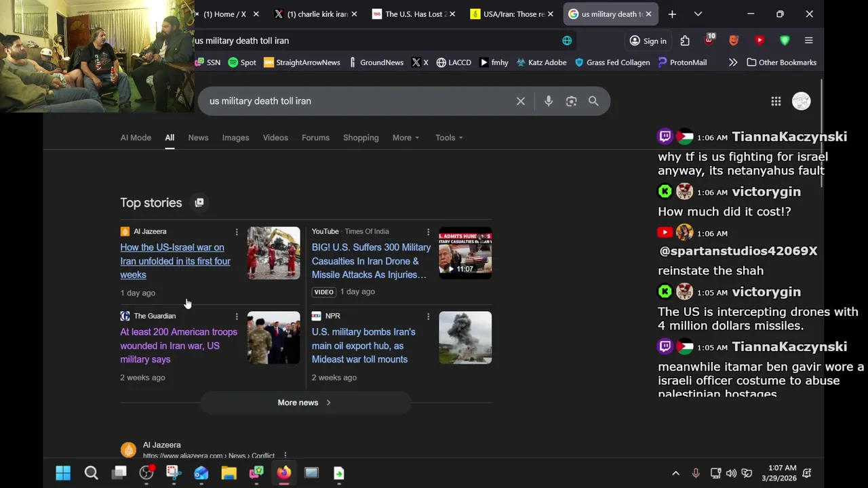
Task: Click the Sign in button
Action: tap(648, 41)
